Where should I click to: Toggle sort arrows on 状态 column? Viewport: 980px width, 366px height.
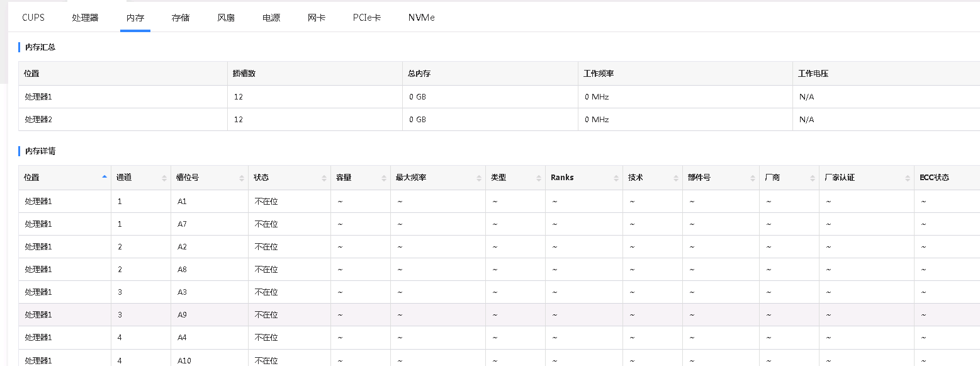(x=324, y=178)
